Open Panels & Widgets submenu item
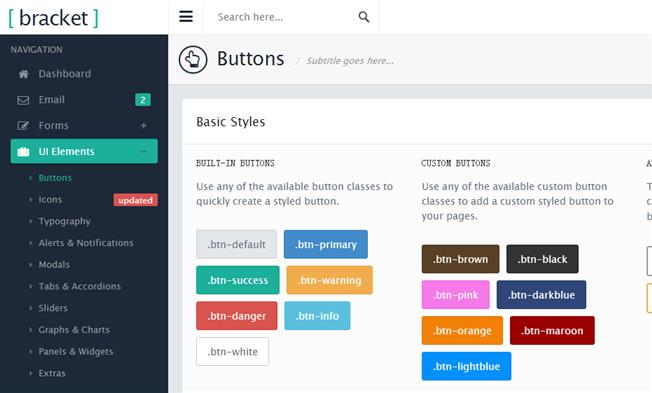Screen dimensions: 652x393 click(76, 351)
